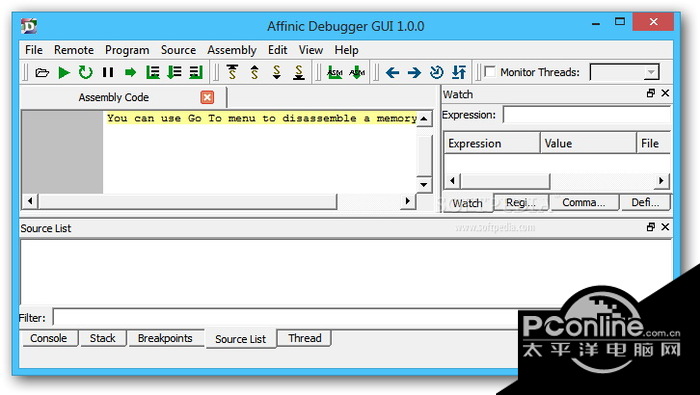Click blue up-down arrows toolbar icon
Screen dimensions: 700x395
[x=459, y=72]
